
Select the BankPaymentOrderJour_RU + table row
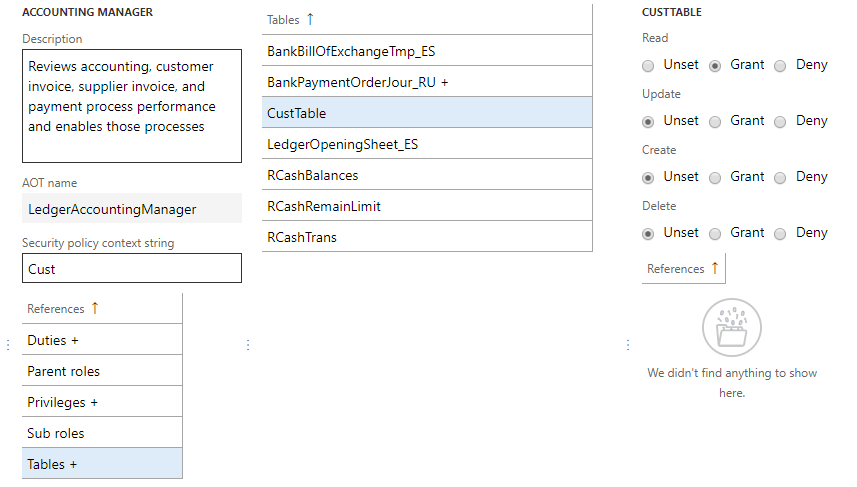(427, 81)
